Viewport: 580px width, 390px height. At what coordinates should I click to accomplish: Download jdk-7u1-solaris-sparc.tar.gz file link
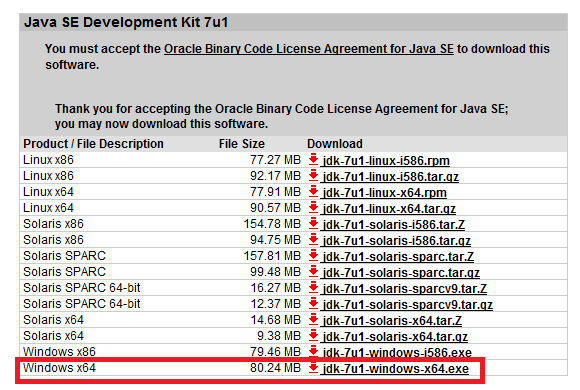401,272
